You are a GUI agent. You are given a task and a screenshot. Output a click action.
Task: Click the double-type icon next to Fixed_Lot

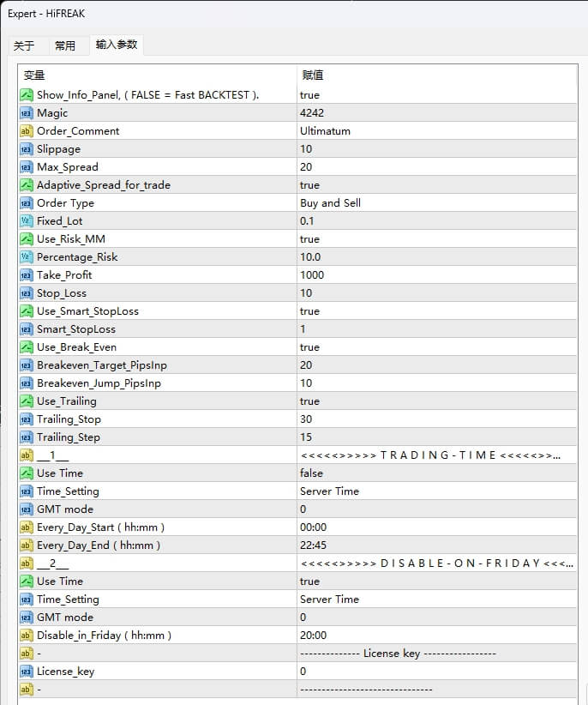pos(27,220)
